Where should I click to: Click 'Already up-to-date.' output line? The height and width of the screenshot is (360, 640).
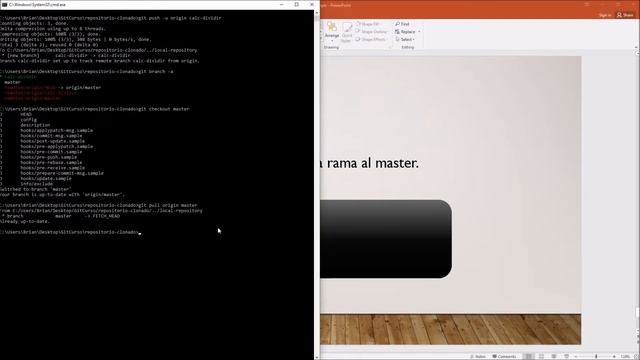pos(24,221)
